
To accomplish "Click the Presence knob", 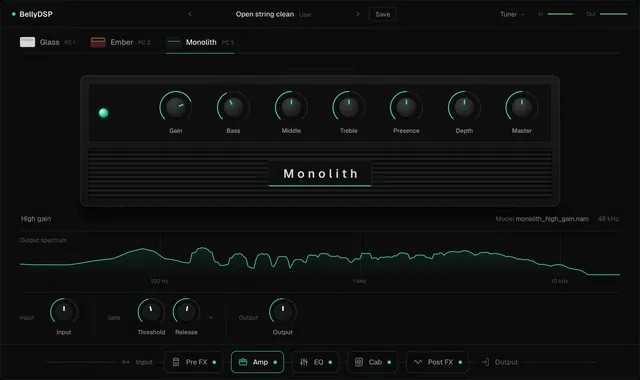I will [406, 107].
